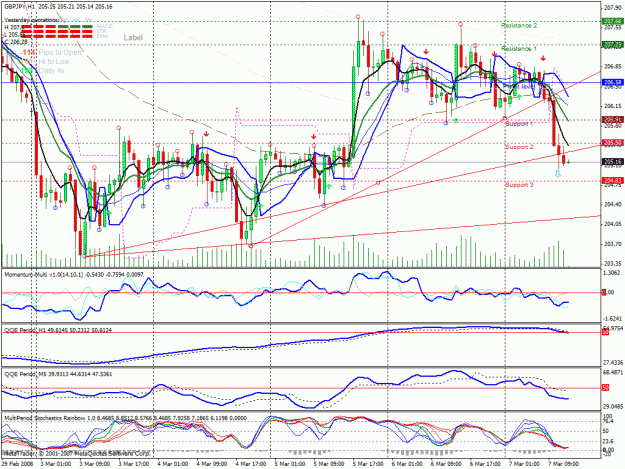This screenshot has width=625, height=469.
Task: Click the 68.4871 scale value in QQE M5 pane
Action: click(612, 372)
